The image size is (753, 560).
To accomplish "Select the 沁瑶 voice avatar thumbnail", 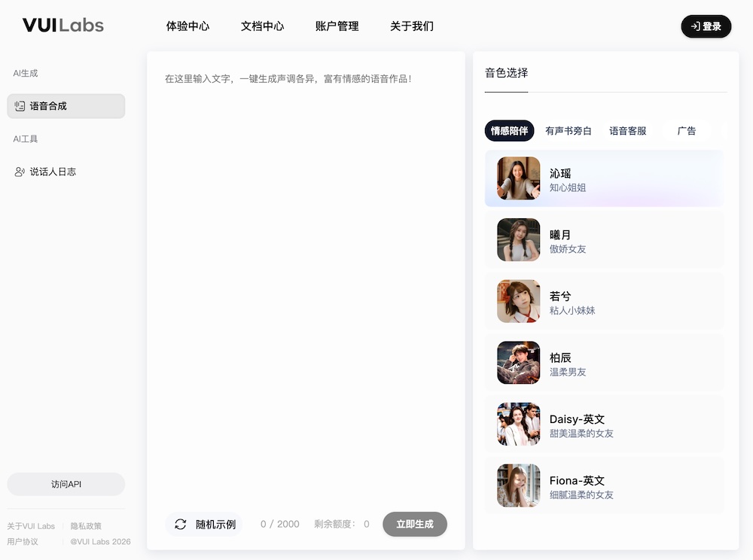I will click(517, 178).
